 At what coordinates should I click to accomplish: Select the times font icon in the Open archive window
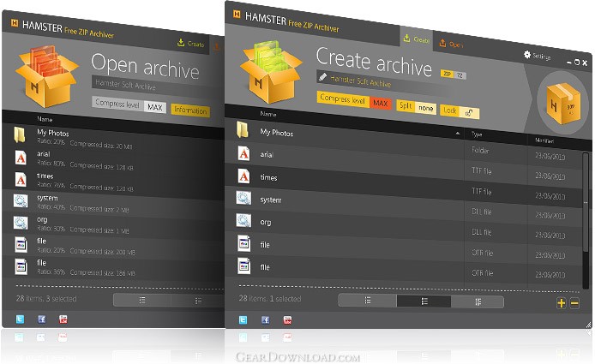(x=21, y=179)
